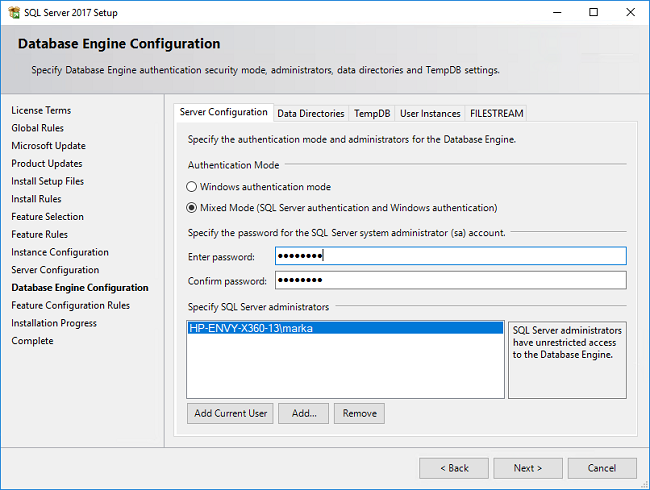Remove the selected administrator
This screenshot has height=490, width=650.
359,413
